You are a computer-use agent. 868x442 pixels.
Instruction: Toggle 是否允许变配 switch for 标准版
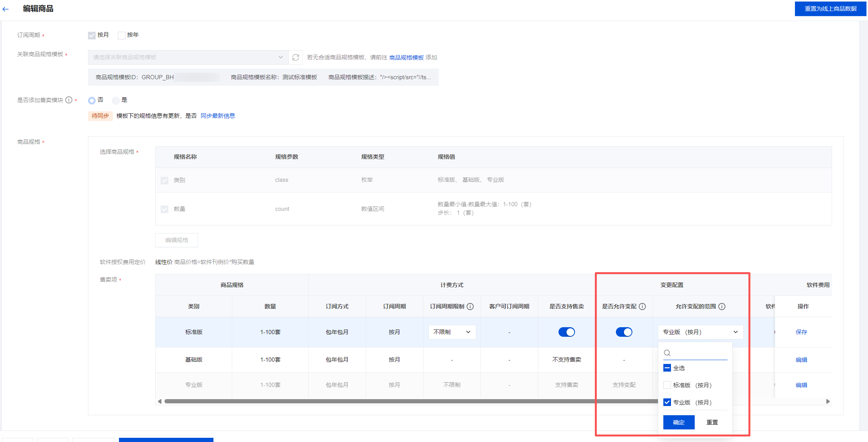point(624,332)
